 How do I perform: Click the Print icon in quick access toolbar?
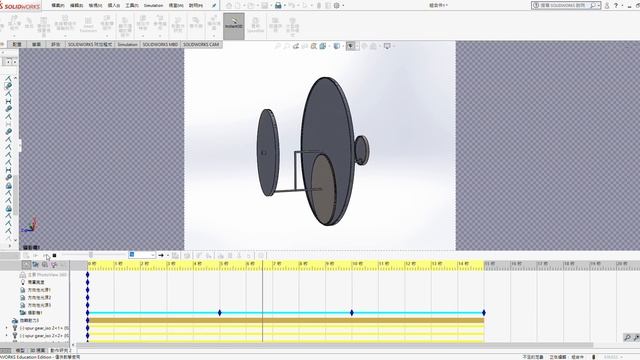click(278, 5)
